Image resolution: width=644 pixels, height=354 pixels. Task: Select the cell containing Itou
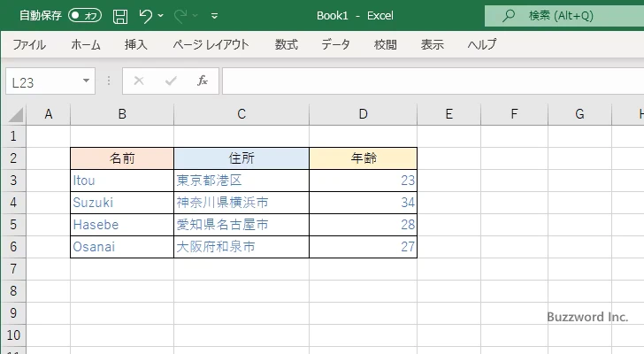122,181
